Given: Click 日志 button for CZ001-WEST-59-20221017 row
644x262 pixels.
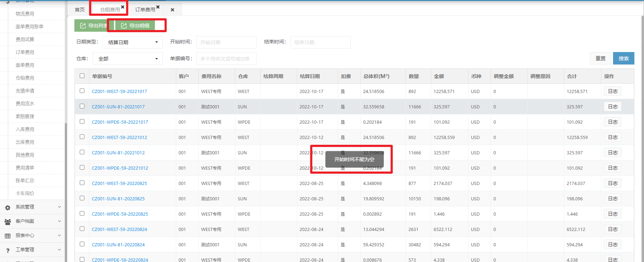Looking at the screenshot, I should 613,91.
